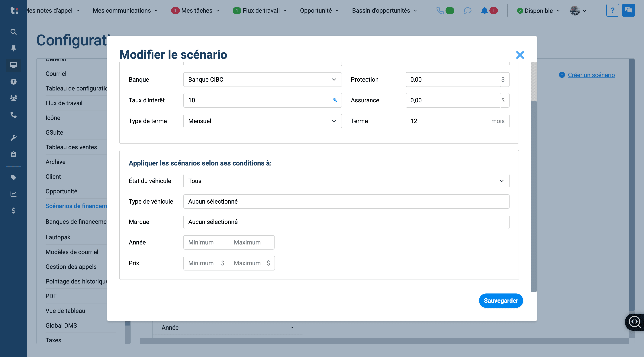Open the Type de véhicule selector

point(346,201)
